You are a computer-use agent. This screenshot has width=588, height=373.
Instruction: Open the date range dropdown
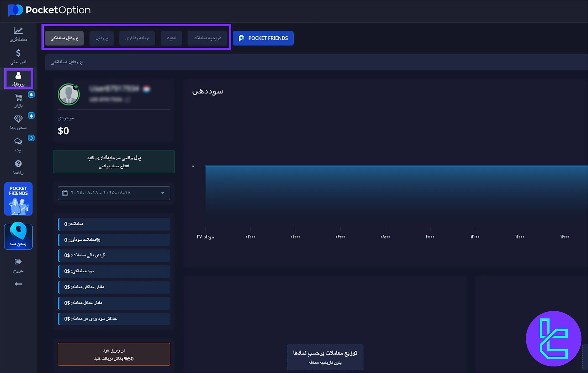pyautogui.click(x=162, y=193)
